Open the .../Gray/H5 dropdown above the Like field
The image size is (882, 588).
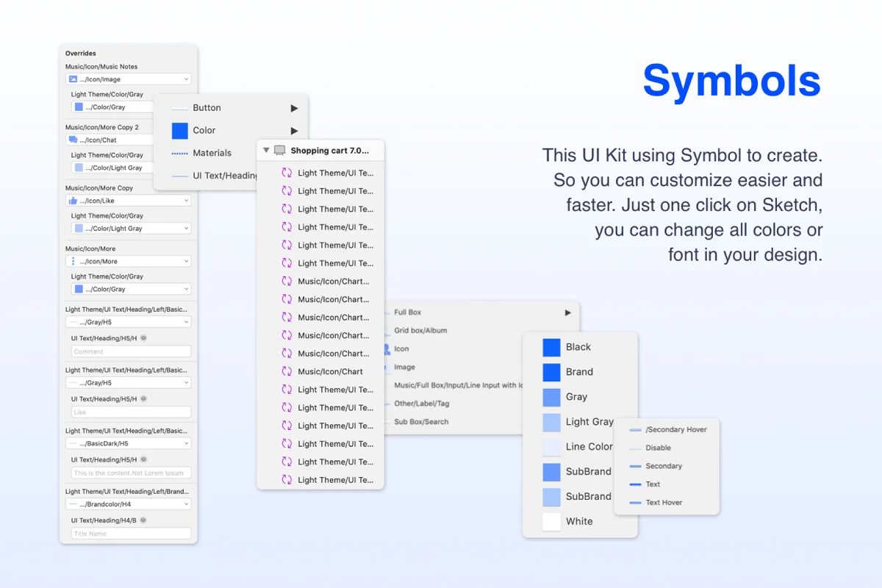(x=128, y=383)
